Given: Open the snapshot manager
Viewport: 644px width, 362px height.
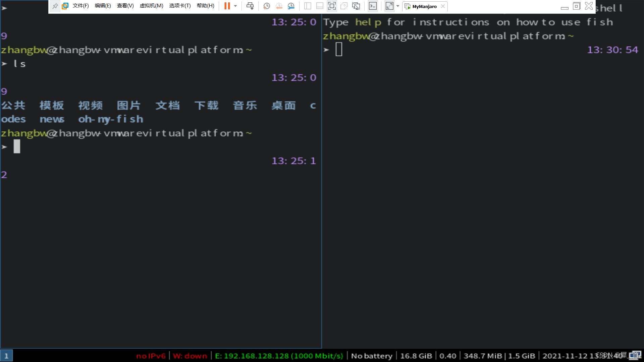Looking at the screenshot, I should pos(291,6).
